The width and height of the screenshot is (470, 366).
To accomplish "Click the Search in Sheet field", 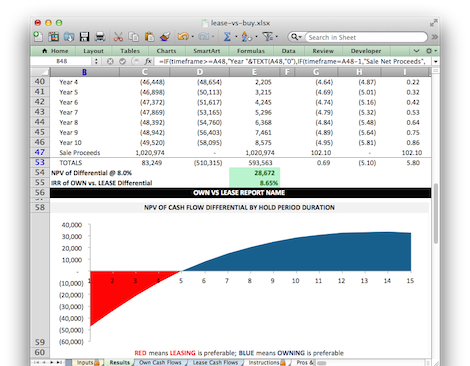I will (x=366, y=37).
